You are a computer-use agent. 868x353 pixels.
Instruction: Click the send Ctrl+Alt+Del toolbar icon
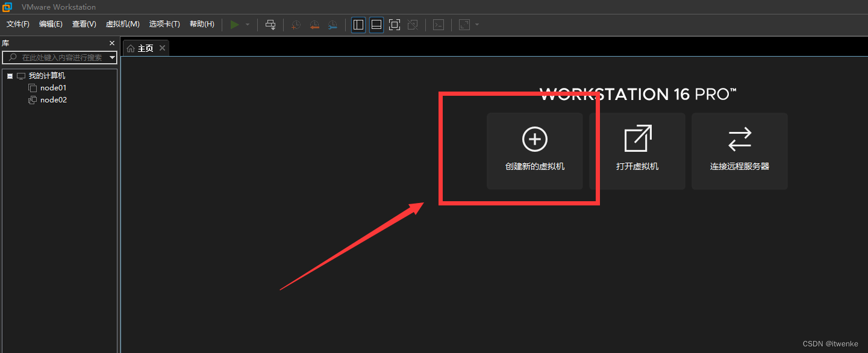point(270,25)
